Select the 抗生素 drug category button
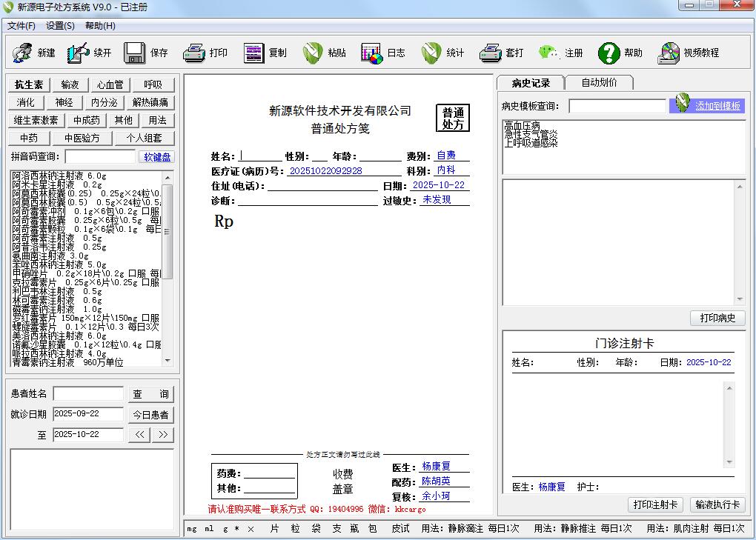 [29, 84]
